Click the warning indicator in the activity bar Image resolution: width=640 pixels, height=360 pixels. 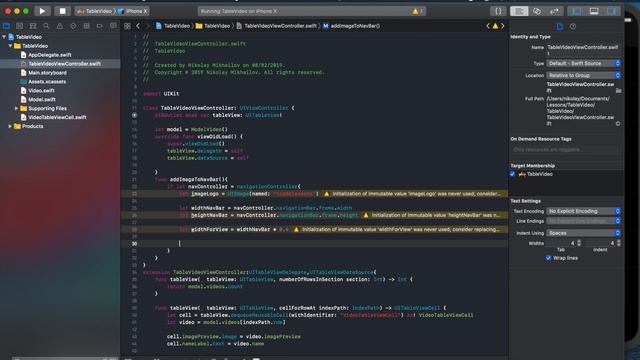pyautogui.click(x=416, y=11)
